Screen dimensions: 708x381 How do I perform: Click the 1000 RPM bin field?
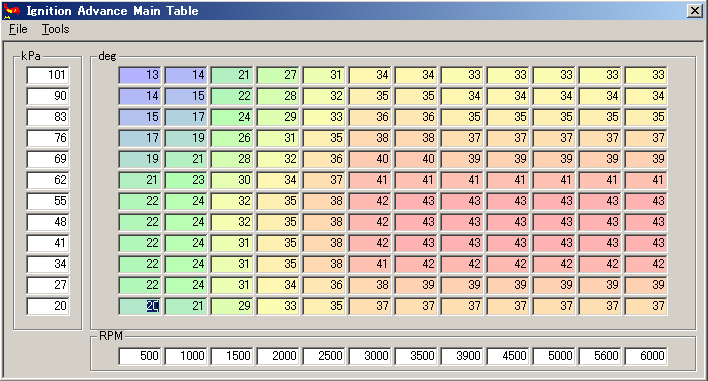click(186, 356)
